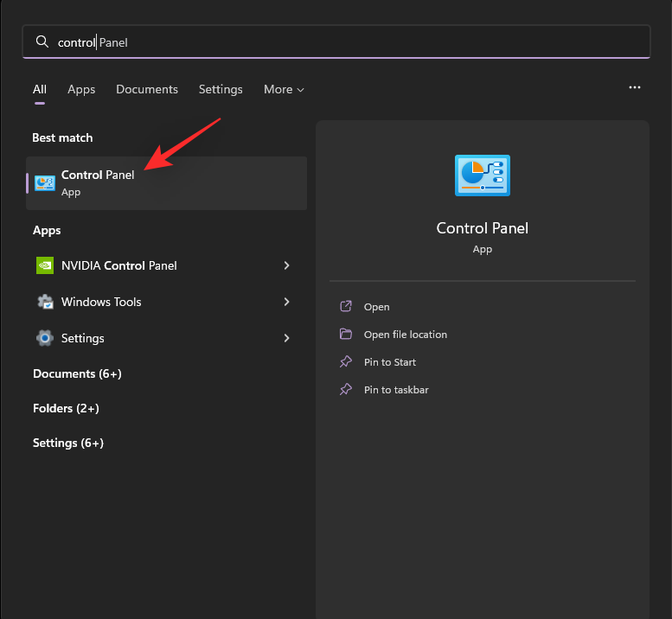Expand the NVIDIA Control Panel chevron
Image resolution: width=672 pixels, height=619 pixels.
point(286,265)
